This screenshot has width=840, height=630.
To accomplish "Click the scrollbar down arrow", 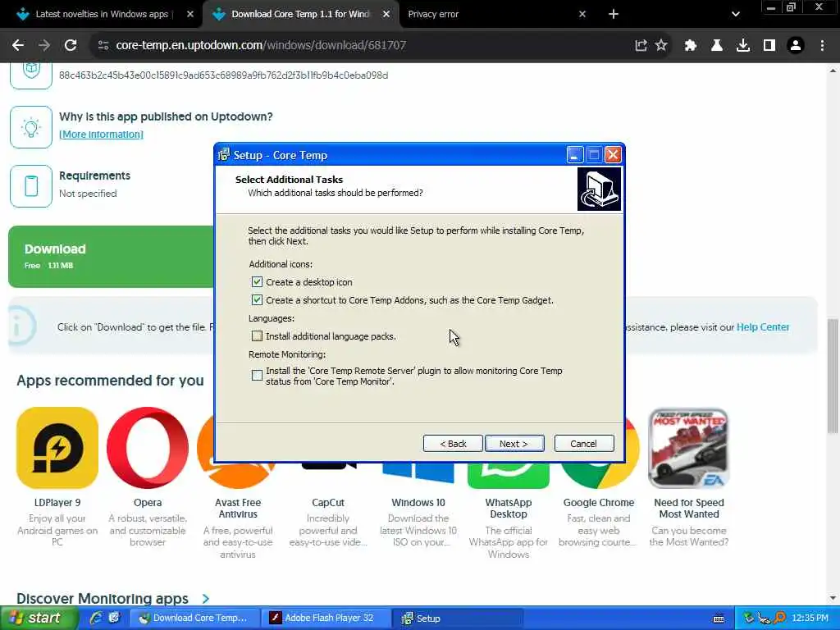I will pyautogui.click(x=833, y=598).
